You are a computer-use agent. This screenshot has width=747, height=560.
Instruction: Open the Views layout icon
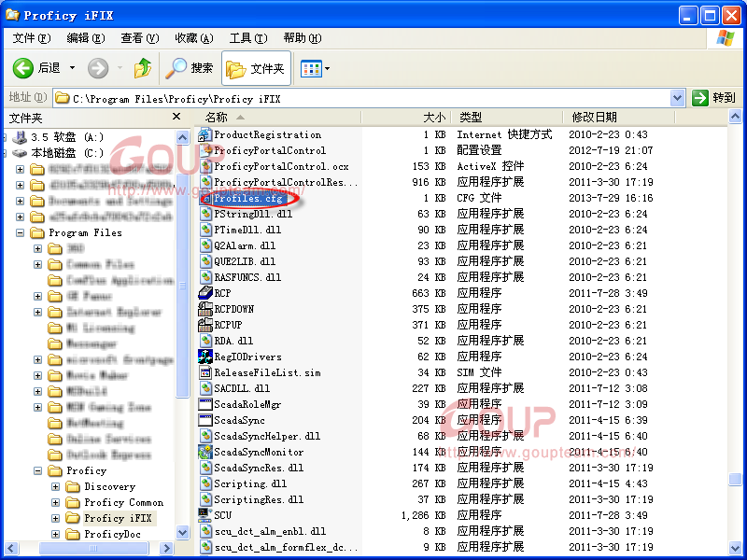coord(311,68)
